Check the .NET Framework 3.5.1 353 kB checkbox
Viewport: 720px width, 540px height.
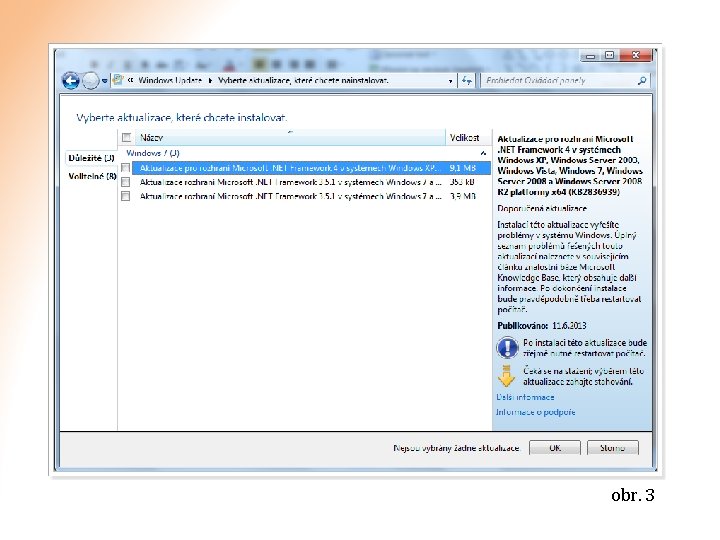coord(125,182)
